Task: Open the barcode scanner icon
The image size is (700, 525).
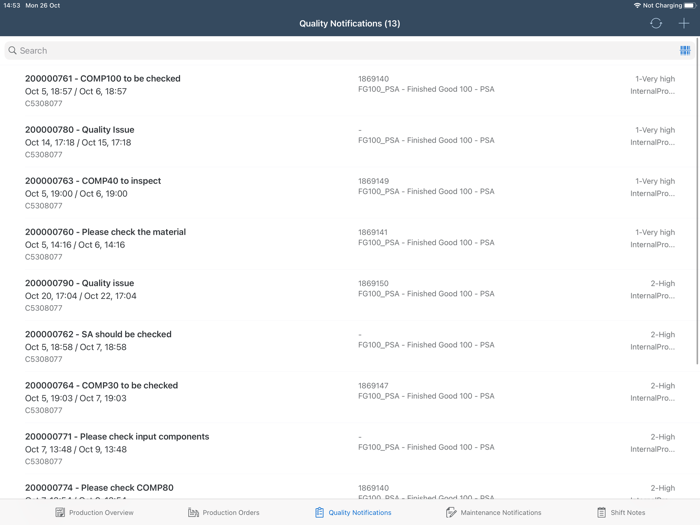Action: tap(685, 50)
